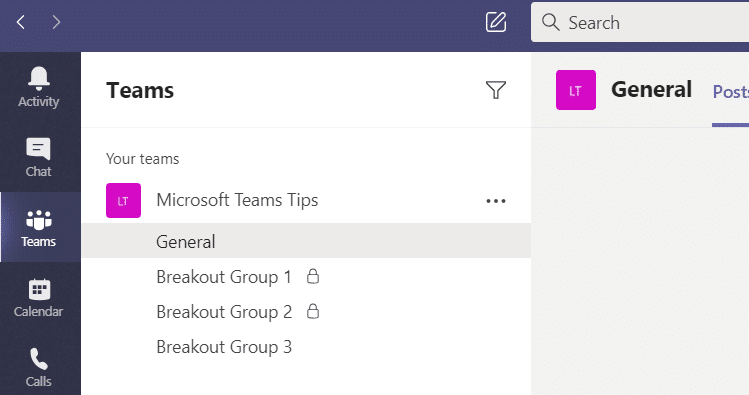Select the General channel

click(x=306, y=241)
